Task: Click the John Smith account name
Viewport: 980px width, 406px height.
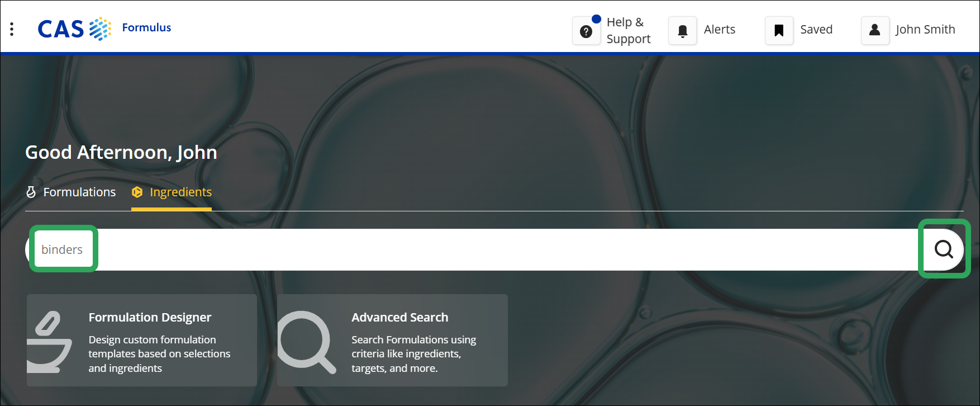Action: [x=925, y=30]
